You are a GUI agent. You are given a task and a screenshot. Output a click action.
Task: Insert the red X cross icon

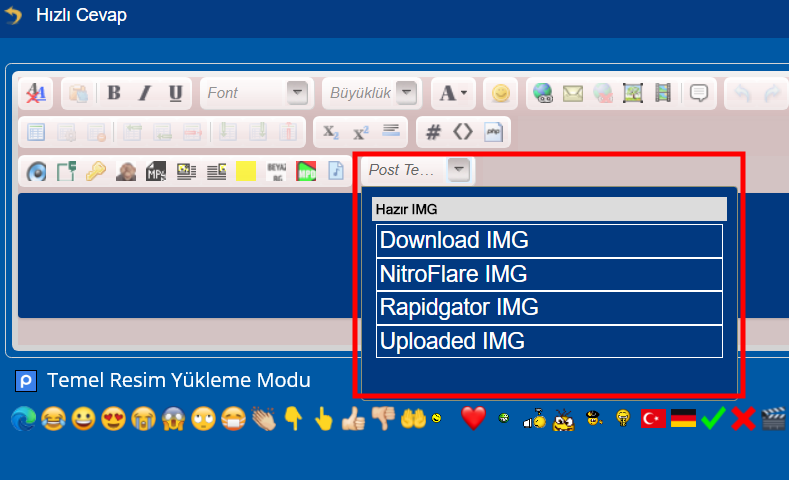click(743, 419)
